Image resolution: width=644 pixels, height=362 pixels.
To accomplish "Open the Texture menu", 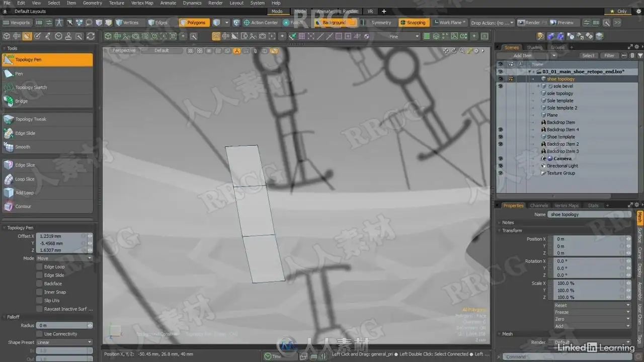I will tap(116, 3).
